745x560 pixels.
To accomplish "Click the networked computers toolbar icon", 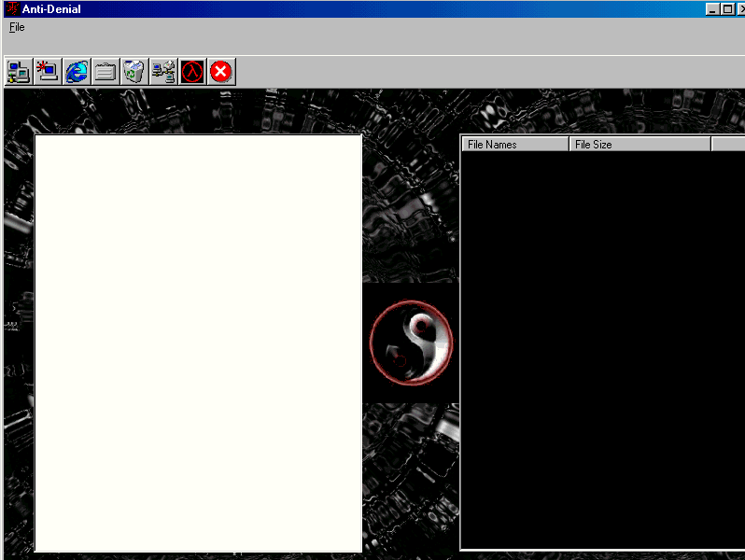I will pyautogui.click(x=19, y=72).
